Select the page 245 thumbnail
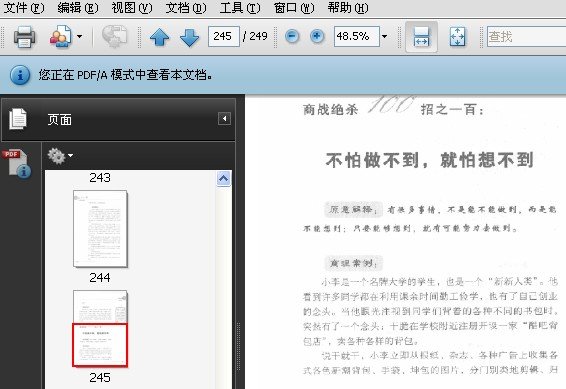566x389 pixels. click(x=100, y=328)
